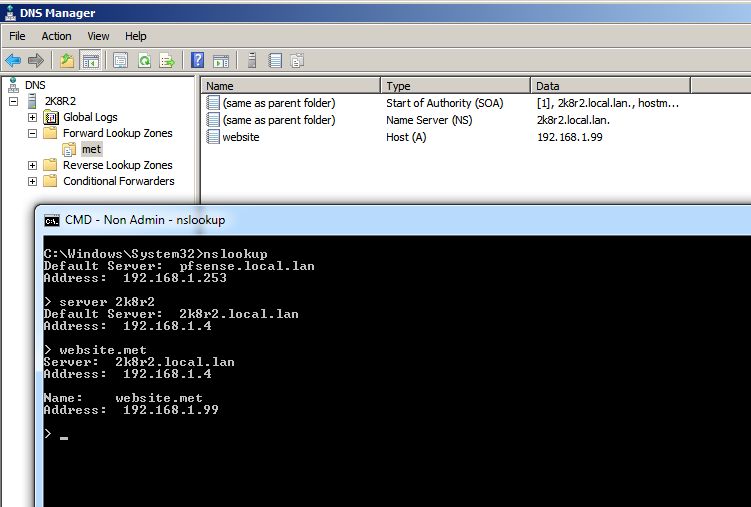Click the Up One Level folder icon
Viewport: 751px width, 507px height.
[x=67, y=61]
